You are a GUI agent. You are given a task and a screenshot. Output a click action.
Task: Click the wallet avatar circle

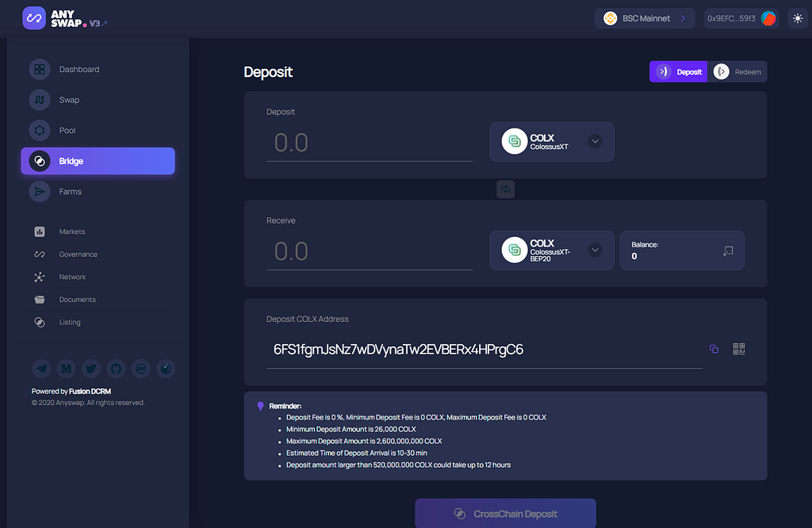[768, 18]
